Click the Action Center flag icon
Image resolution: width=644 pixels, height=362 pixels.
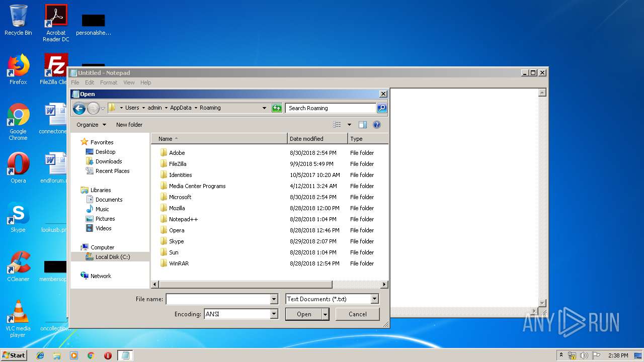pyautogui.click(x=596, y=355)
